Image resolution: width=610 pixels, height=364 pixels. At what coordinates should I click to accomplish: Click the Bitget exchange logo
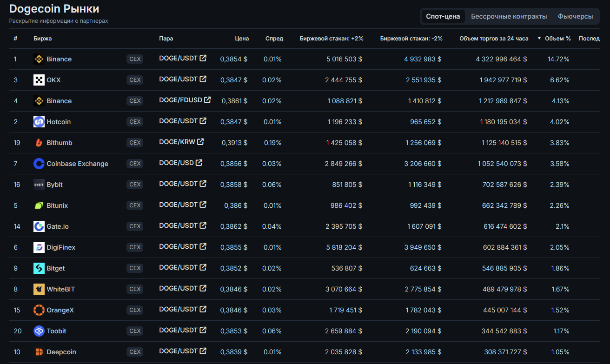pyautogui.click(x=39, y=268)
